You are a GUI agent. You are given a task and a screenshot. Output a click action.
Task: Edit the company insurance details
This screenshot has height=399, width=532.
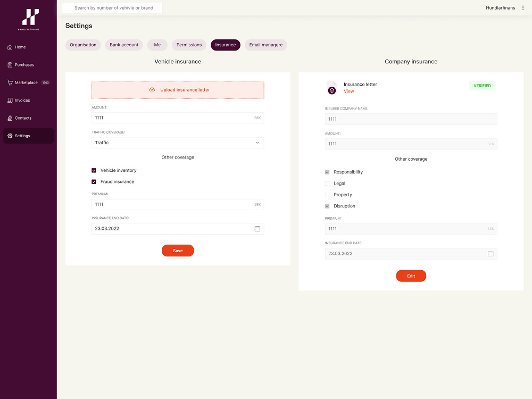[411, 276]
